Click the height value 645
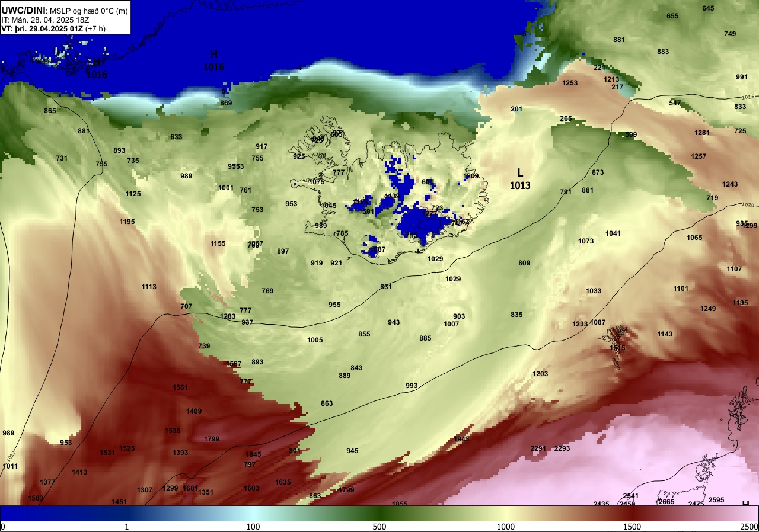The height and width of the screenshot is (532, 759). pos(708,8)
